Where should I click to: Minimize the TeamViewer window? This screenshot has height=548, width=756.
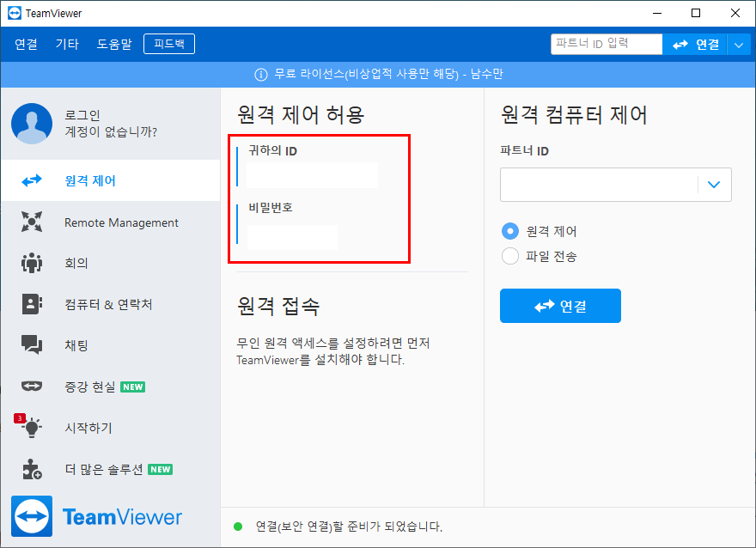click(x=656, y=13)
